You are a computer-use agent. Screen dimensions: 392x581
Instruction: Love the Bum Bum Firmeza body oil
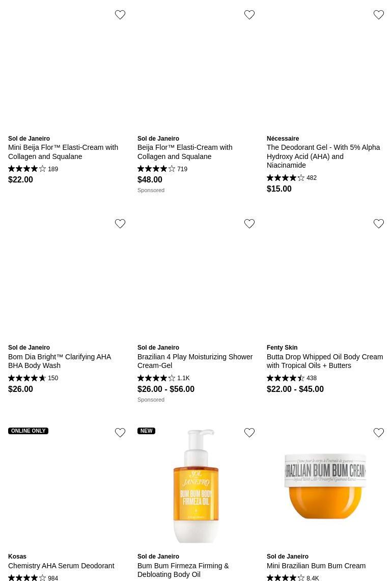(x=249, y=433)
